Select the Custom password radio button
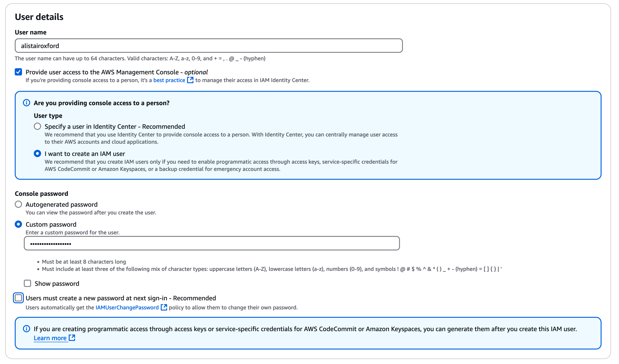 coord(18,224)
